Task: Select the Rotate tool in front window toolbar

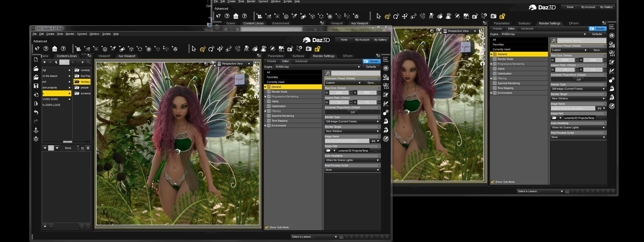Action: pyautogui.click(x=211, y=49)
